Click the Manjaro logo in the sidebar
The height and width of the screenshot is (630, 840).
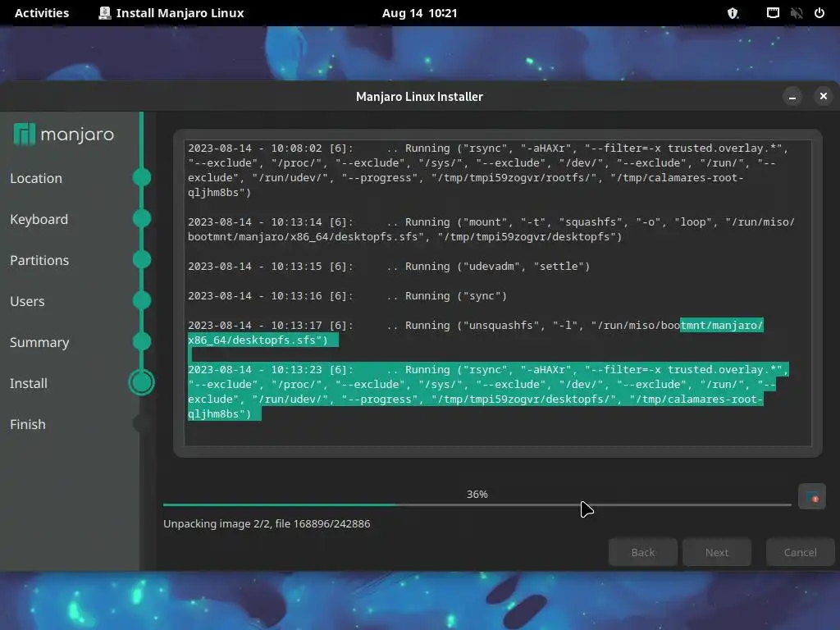[x=64, y=134]
